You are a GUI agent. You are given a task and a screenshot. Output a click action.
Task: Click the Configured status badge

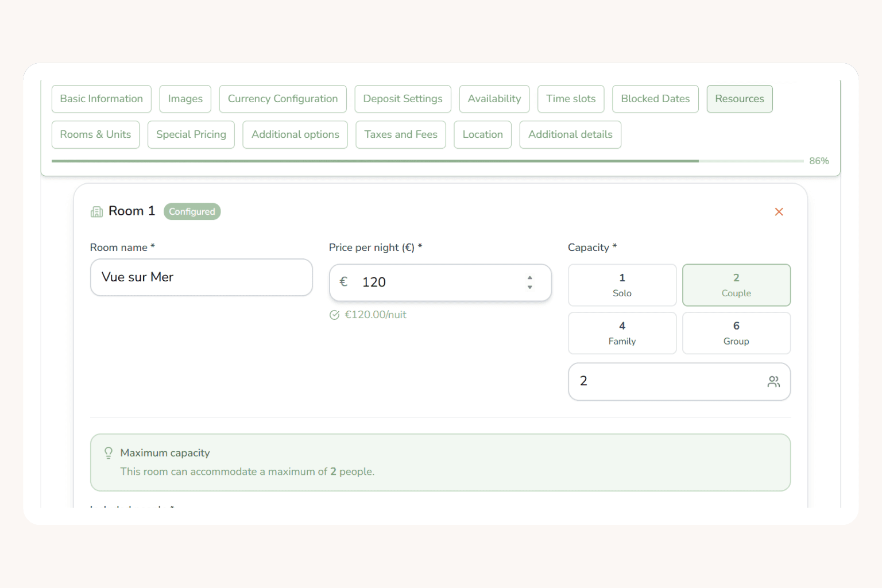click(192, 211)
